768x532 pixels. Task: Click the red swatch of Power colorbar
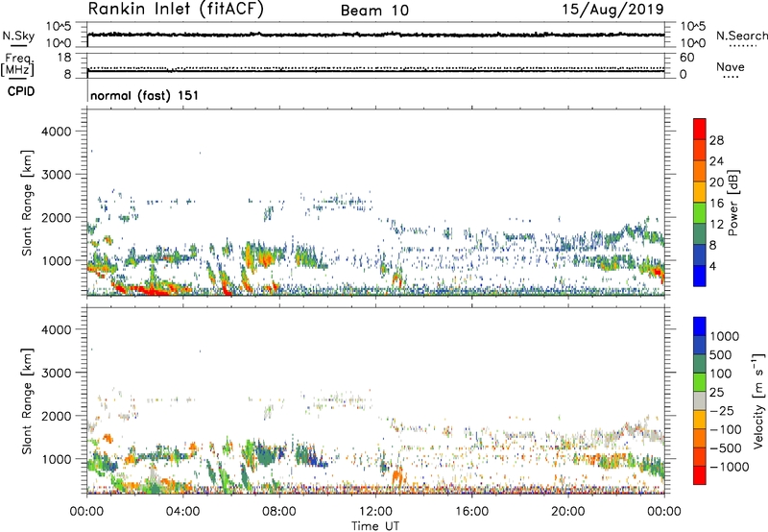point(700,129)
